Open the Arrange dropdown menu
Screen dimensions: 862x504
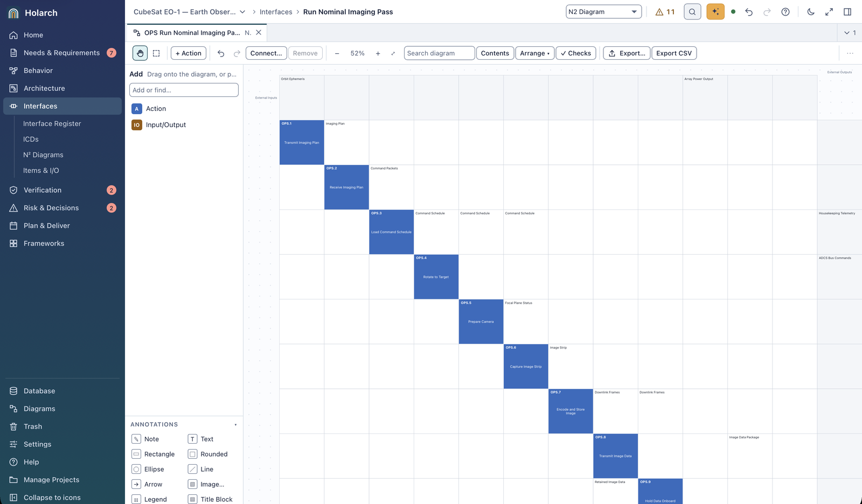(x=534, y=53)
